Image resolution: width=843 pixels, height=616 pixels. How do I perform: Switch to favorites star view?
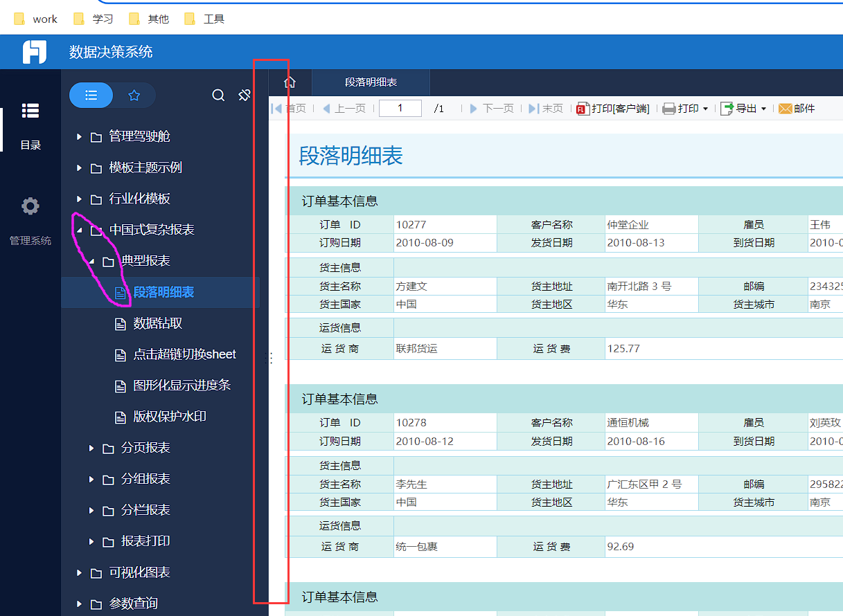[x=134, y=96]
